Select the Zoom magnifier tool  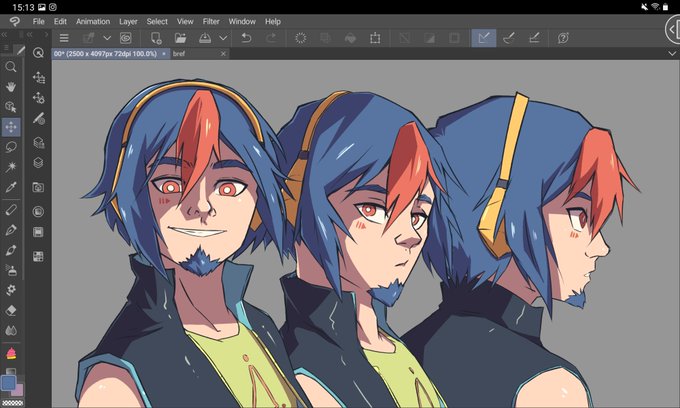(11, 67)
